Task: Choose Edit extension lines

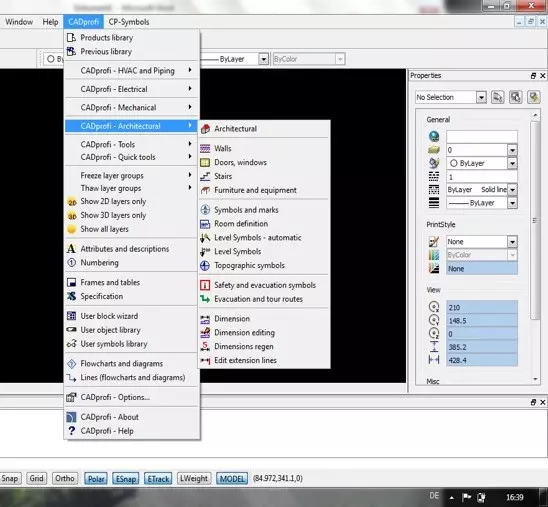Action: click(264, 360)
